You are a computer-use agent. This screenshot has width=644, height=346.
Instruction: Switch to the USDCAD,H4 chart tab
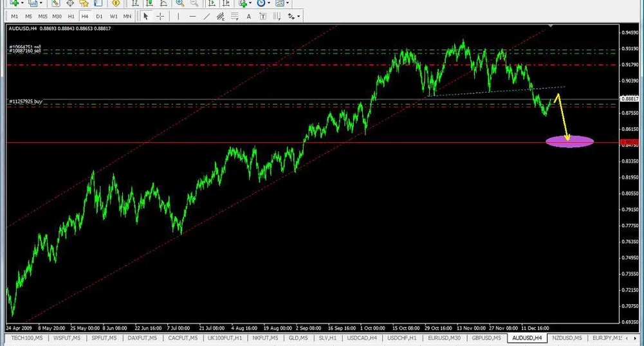pyautogui.click(x=362, y=338)
